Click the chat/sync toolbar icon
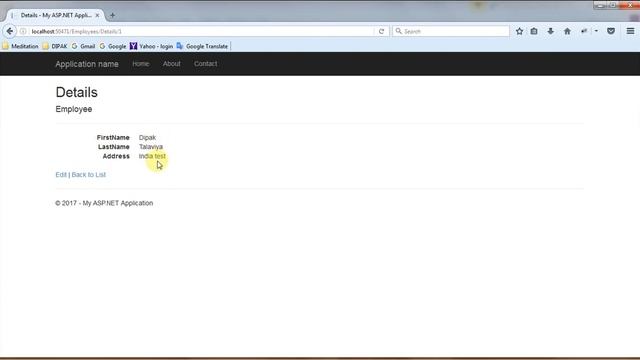The height and width of the screenshot is (360, 640). click(x=584, y=31)
